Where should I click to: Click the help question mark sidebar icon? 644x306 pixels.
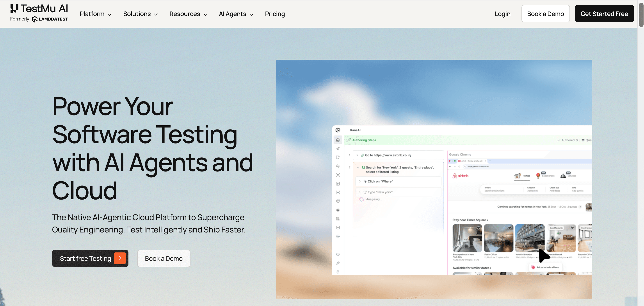[x=338, y=254]
